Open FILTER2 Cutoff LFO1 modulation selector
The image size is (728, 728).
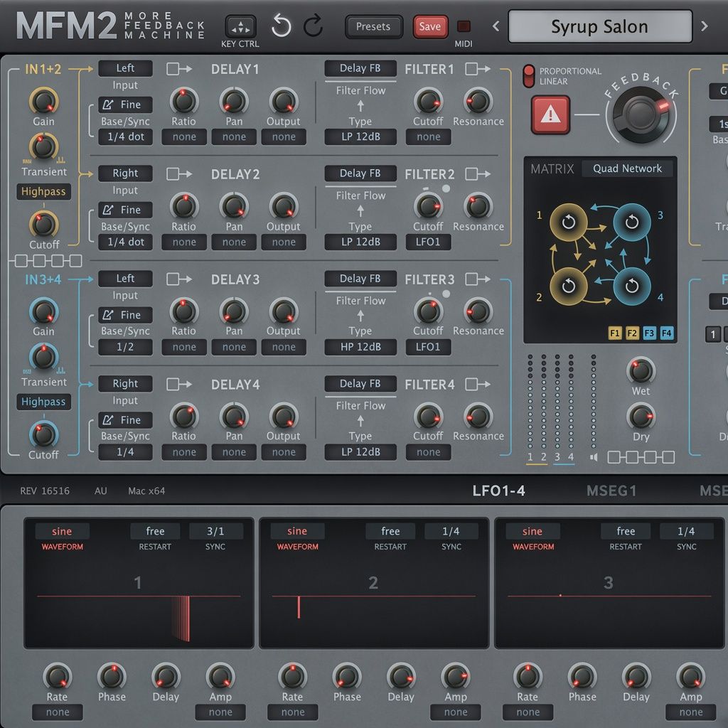(428, 242)
